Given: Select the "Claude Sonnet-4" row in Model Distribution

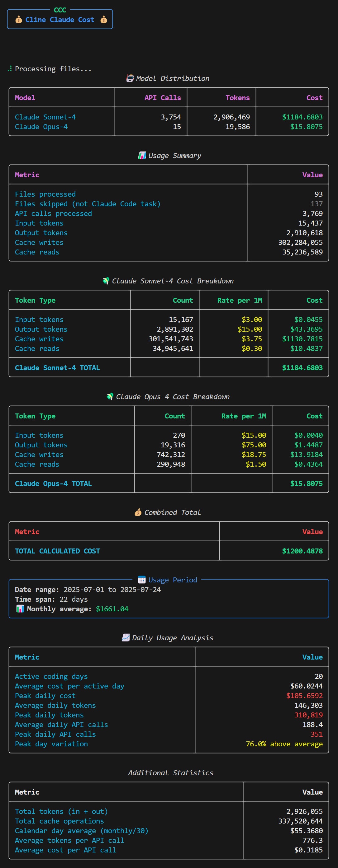Looking at the screenshot, I should (169, 117).
